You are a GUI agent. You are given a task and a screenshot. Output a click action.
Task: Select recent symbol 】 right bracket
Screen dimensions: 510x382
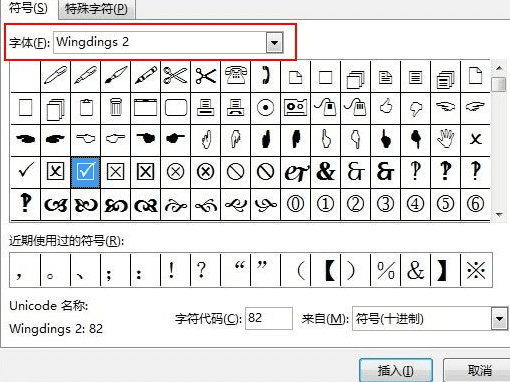point(446,270)
